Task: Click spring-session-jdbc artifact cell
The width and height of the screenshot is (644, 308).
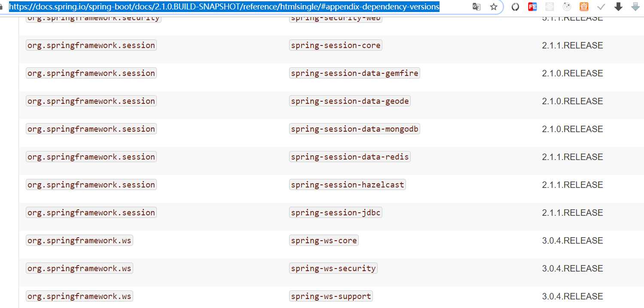Action: (336, 213)
